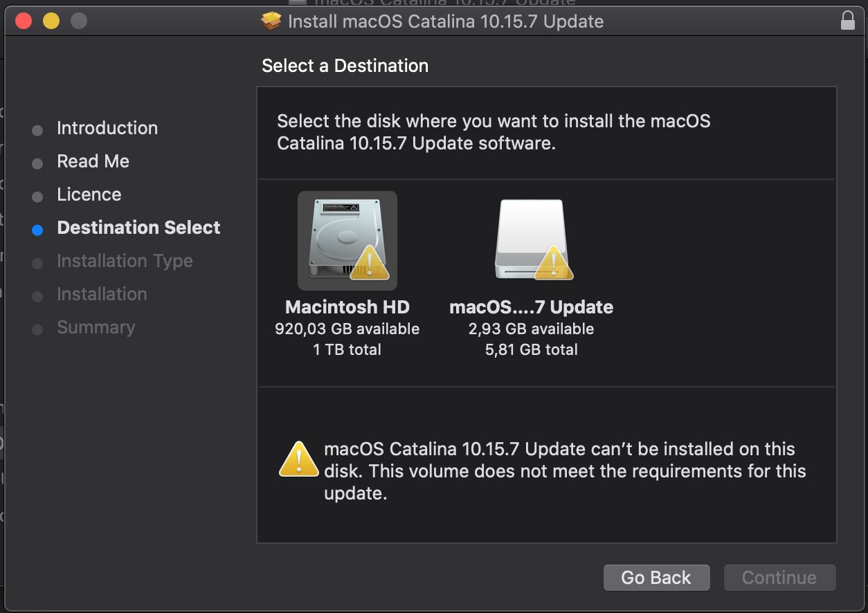Click the "920,03 GB available" text
Image resolution: width=868 pixels, height=613 pixels.
(347, 329)
